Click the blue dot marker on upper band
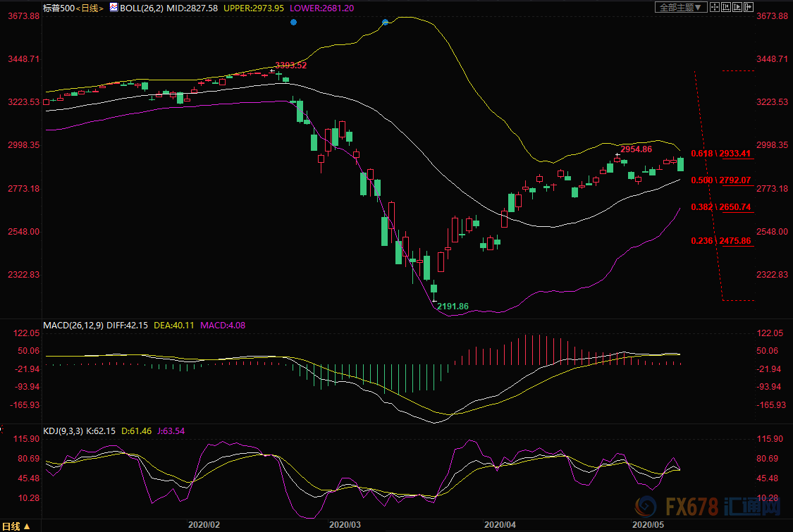 (385, 23)
